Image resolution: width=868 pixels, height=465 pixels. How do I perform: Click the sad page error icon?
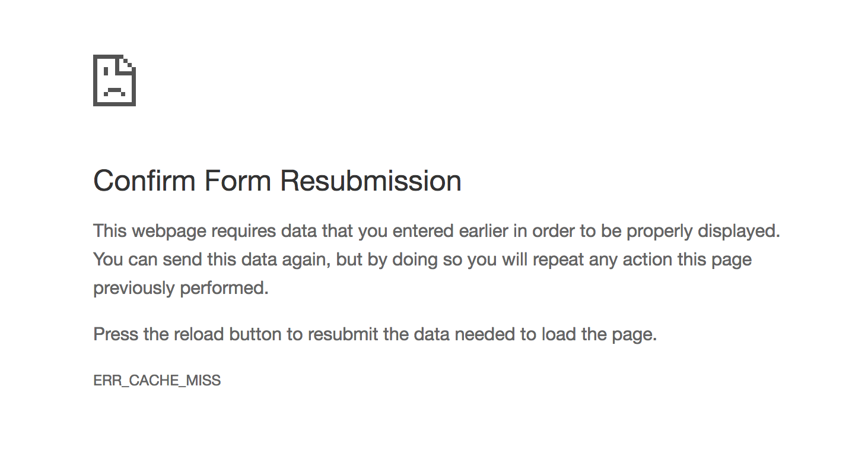click(114, 80)
